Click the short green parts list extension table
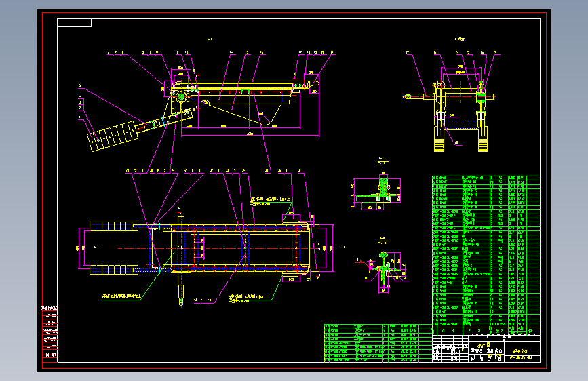 [x=378, y=343]
